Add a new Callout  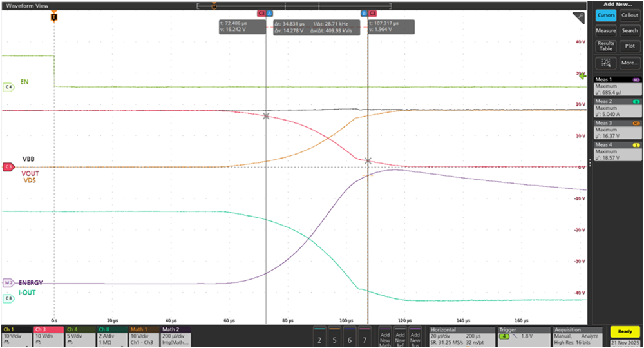coord(630,15)
